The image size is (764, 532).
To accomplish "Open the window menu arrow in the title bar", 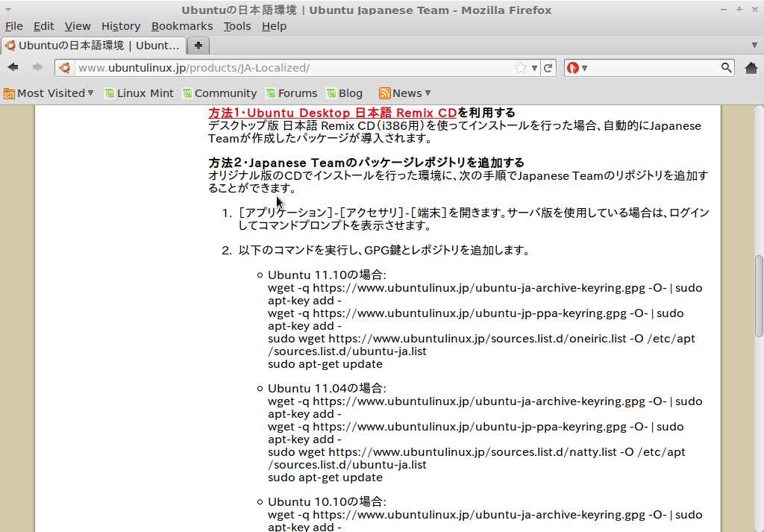I will coord(7,10).
